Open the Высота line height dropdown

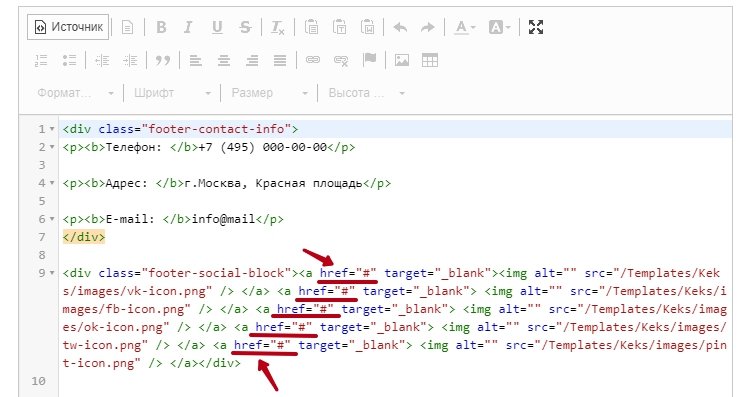[366, 93]
